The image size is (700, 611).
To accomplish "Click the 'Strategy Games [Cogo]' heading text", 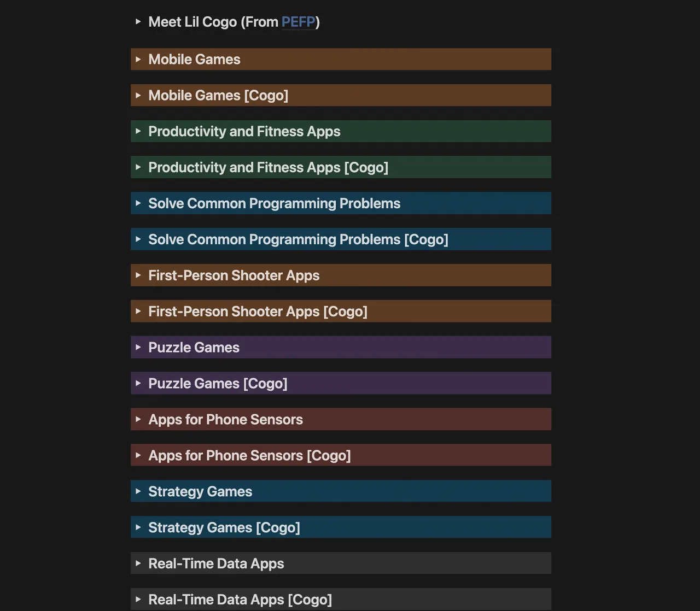I will click(224, 528).
